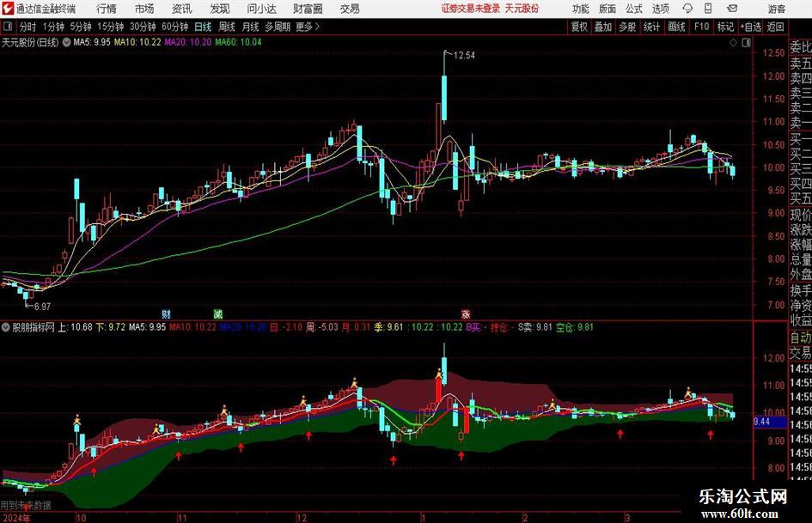812x523 pixels.
Task: Open the mail envelope icon
Action: pyautogui.click(x=732, y=9)
